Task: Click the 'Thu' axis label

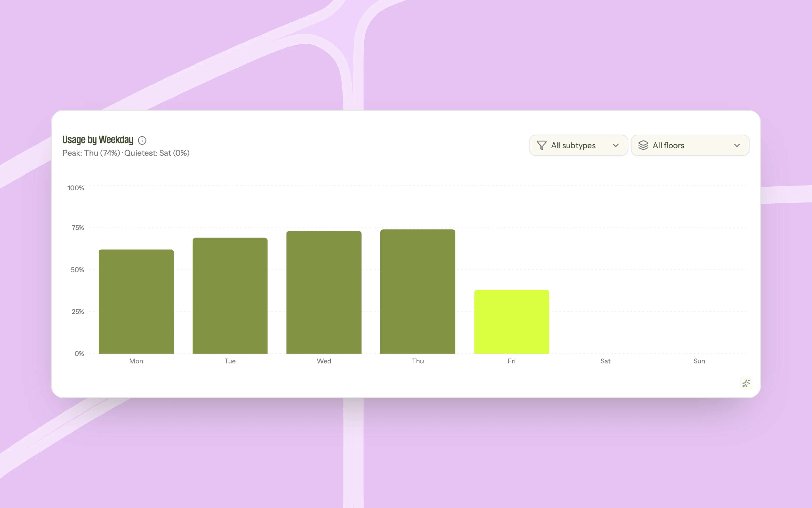Action: tap(418, 361)
